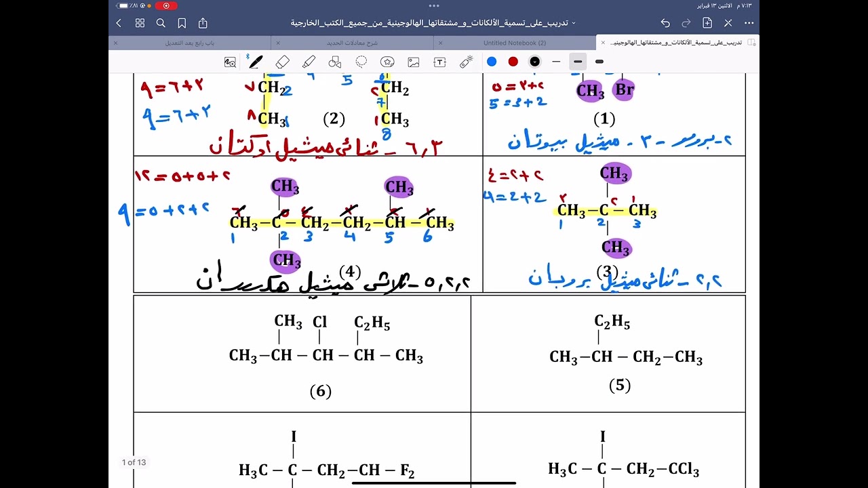Open the page thumbnails grid view
The image size is (868, 488).
140,23
